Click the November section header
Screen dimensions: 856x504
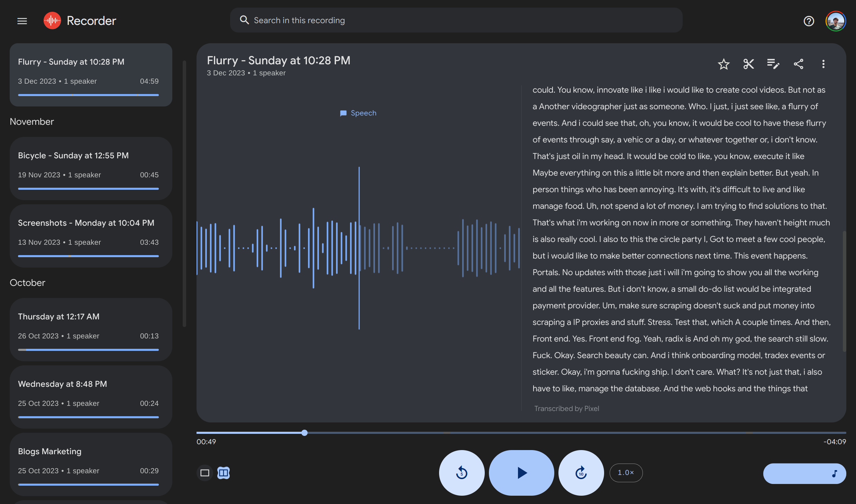click(32, 122)
